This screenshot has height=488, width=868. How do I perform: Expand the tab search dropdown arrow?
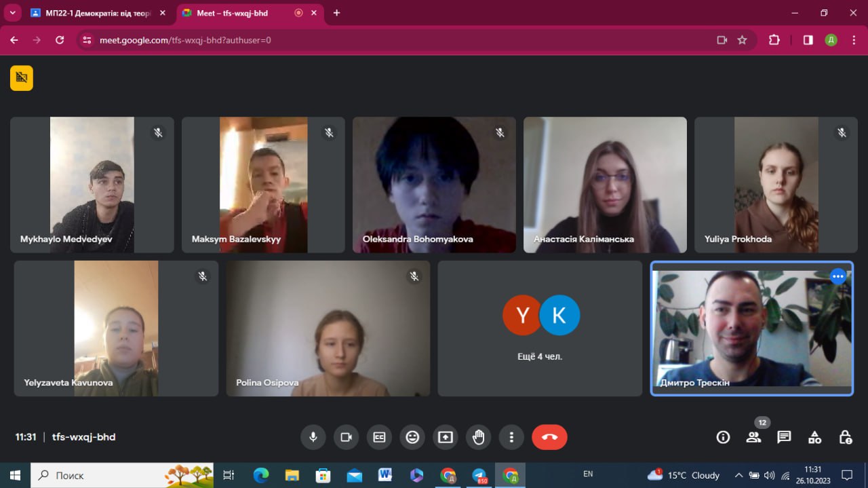pyautogui.click(x=12, y=13)
